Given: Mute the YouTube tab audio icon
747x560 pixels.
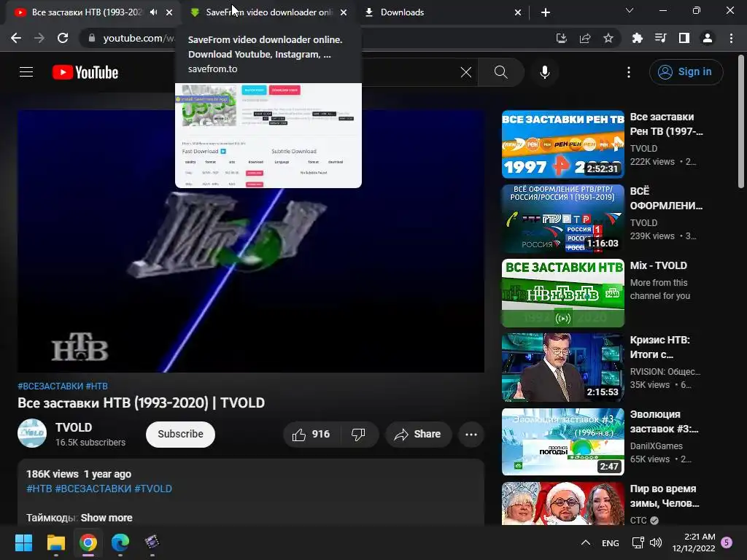Looking at the screenshot, I should pos(153,12).
